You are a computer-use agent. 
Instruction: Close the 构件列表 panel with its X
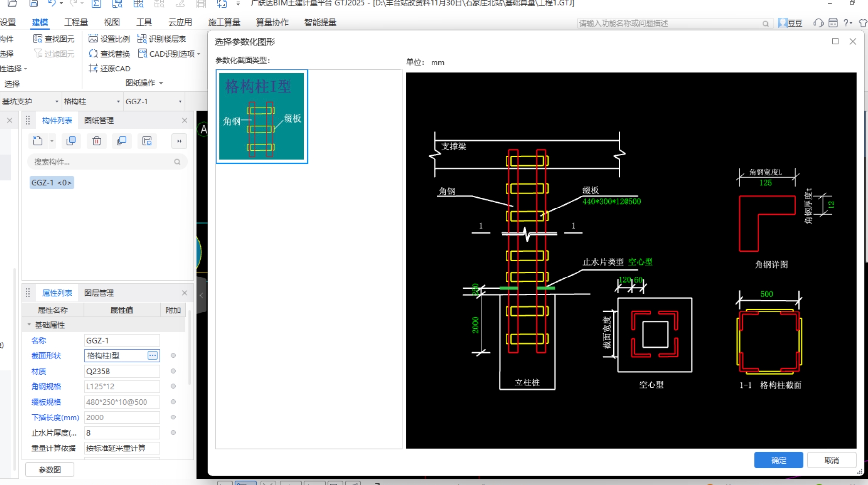point(184,120)
